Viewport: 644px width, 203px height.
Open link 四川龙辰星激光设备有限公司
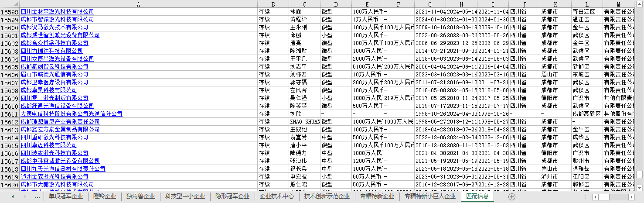pyautogui.click(x=57, y=59)
